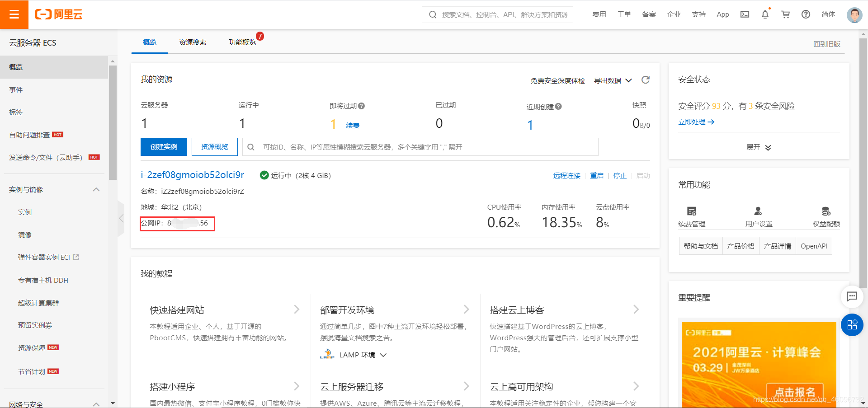Screen dimensions: 868x408
Task: Open the App top menu
Action: tap(723, 14)
